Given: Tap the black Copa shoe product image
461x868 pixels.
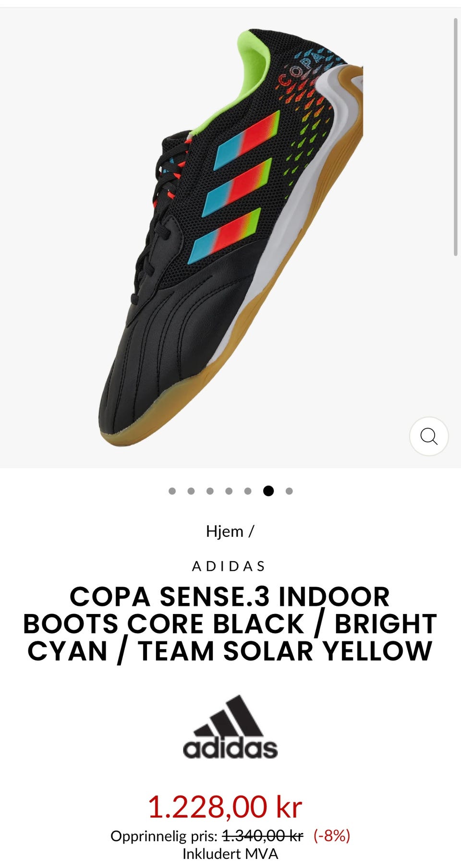Looking at the screenshot, I should (x=230, y=238).
